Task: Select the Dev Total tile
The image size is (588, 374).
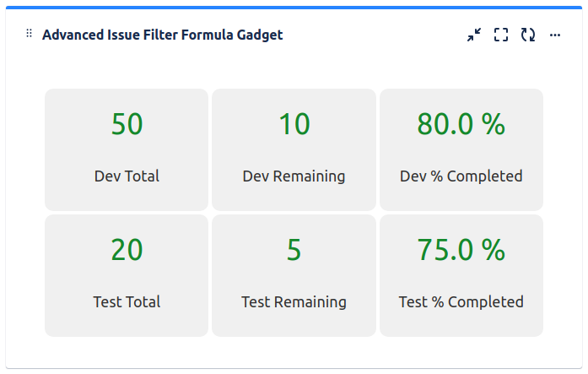Action: click(127, 150)
